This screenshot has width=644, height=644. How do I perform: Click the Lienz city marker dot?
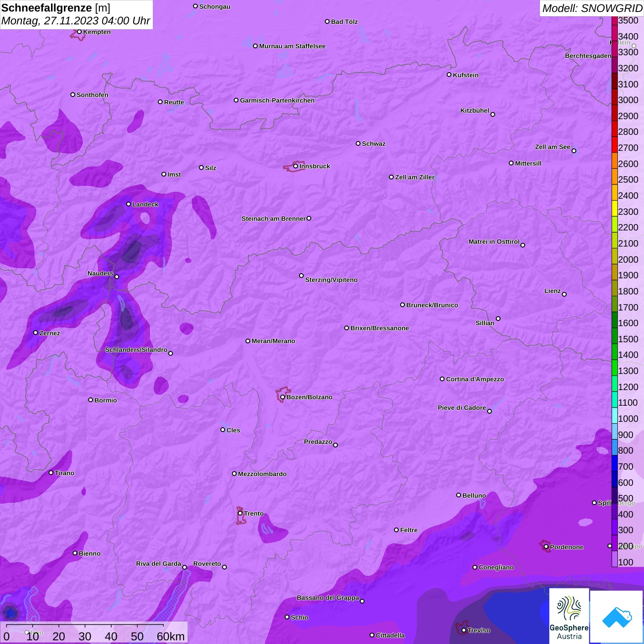pyautogui.click(x=564, y=294)
